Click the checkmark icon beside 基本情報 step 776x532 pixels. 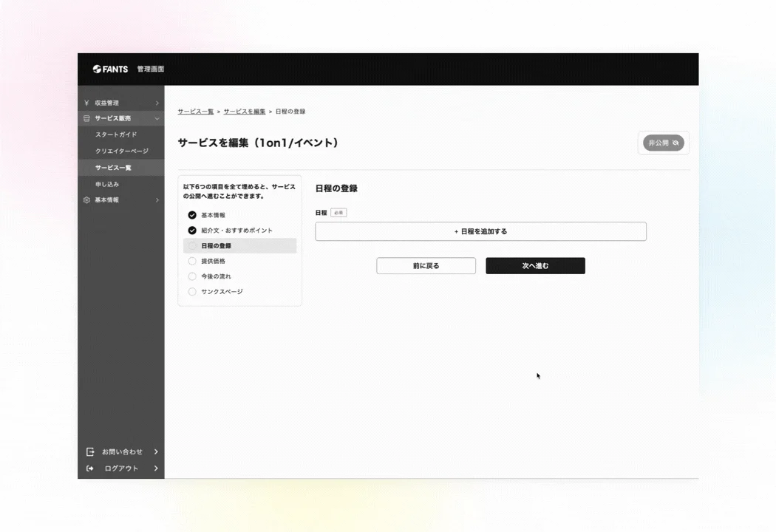tap(191, 215)
